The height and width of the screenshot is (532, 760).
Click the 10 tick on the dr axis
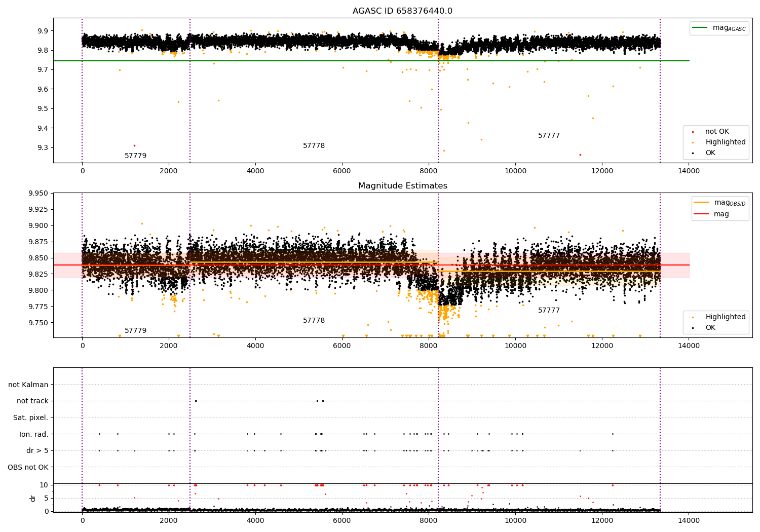click(44, 485)
